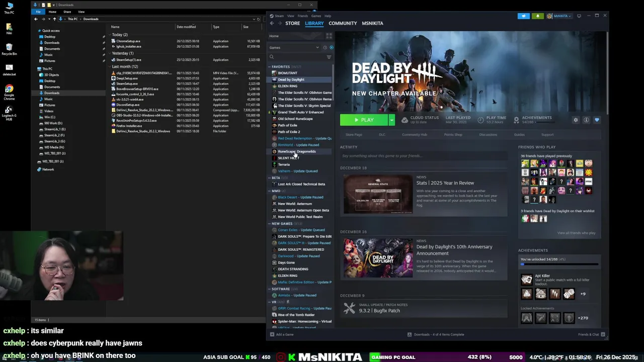
Task: Click the Add a Game plus icon
Action: (x=272, y=334)
